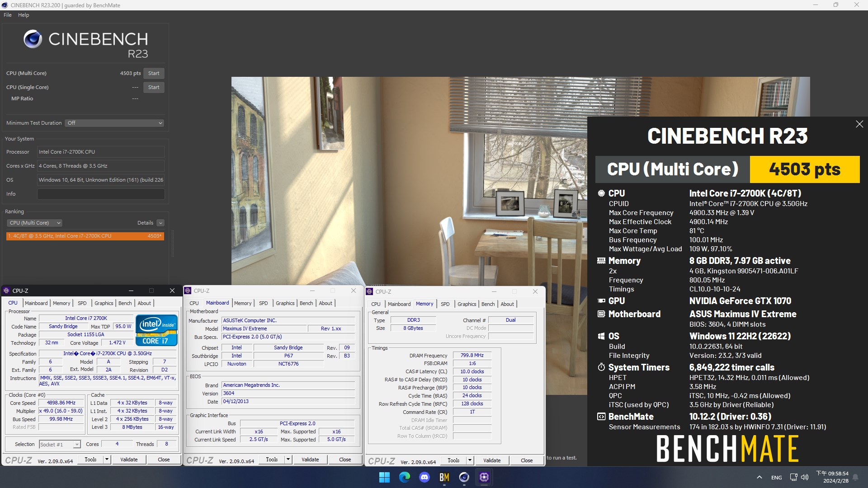Click Close button in first CPU-Z window
The image size is (868, 488).
[164, 460]
